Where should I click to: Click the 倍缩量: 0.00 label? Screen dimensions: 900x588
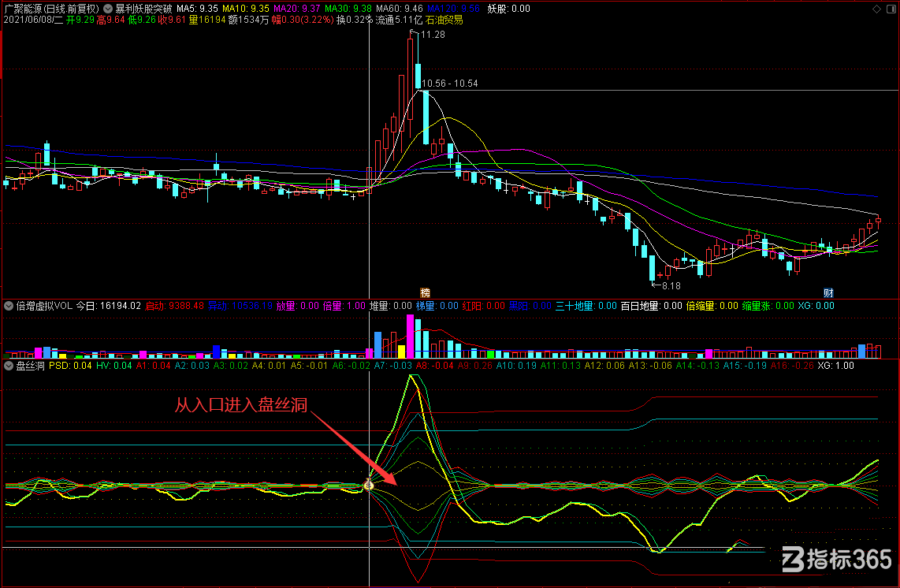pyautogui.click(x=712, y=306)
